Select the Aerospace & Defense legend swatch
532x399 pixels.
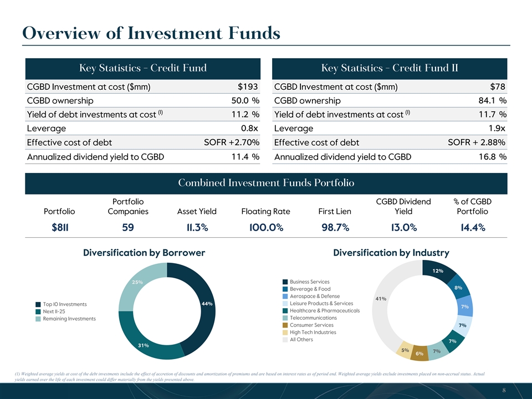[x=285, y=296]
